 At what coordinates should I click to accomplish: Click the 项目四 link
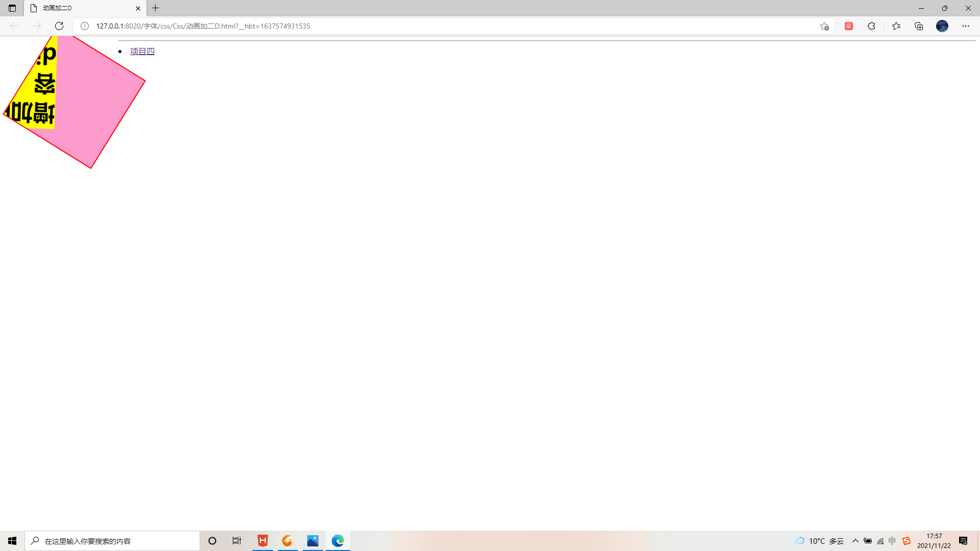point(141,51)
